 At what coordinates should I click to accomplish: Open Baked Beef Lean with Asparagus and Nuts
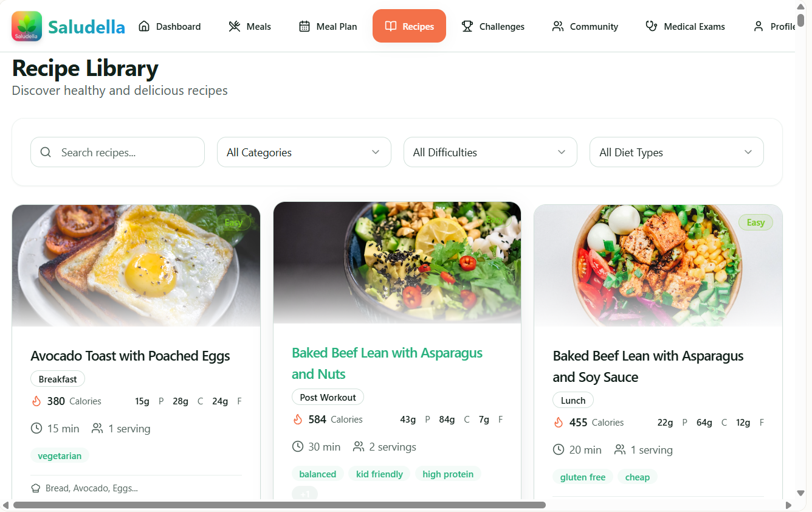pos(387,363)
